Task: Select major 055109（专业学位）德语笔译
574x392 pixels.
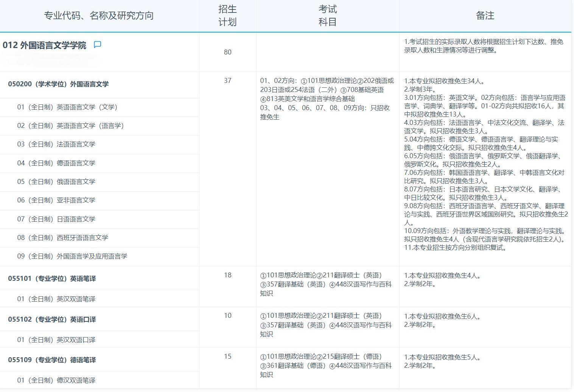Action: 53,360
